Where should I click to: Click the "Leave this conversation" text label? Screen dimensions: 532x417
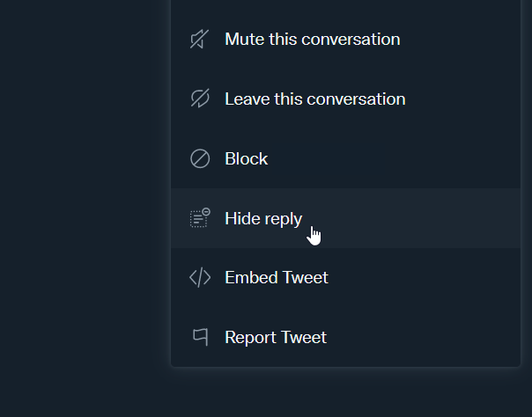point(315,99)
